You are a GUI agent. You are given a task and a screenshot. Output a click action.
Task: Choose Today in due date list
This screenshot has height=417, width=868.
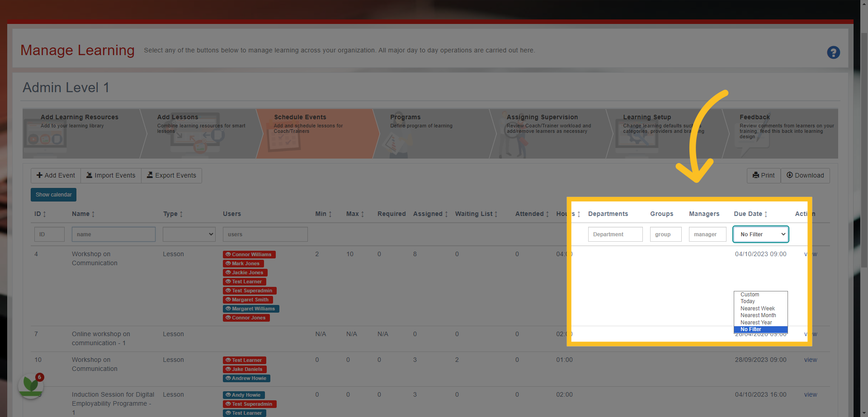[760, 301]
